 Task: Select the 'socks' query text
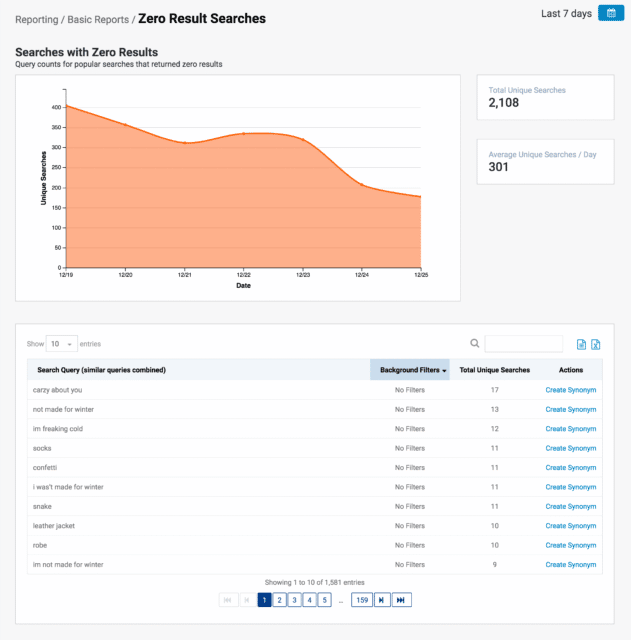42,448
